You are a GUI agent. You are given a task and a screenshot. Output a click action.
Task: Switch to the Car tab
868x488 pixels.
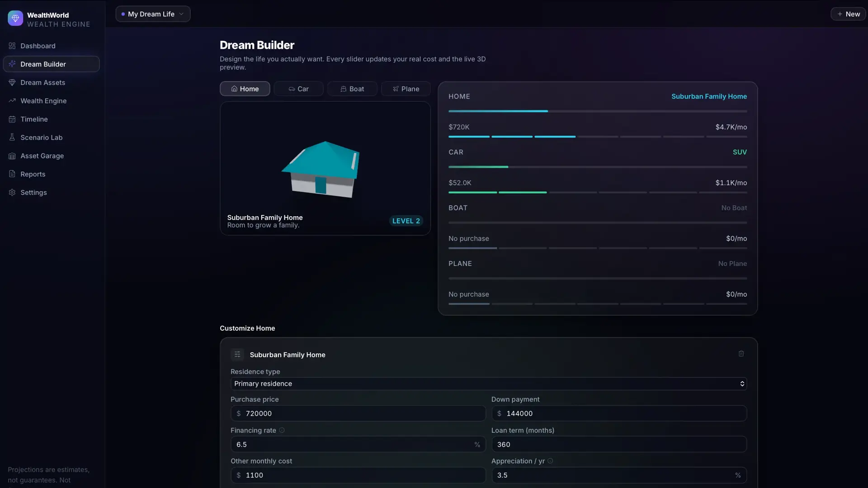click(298, 89)
